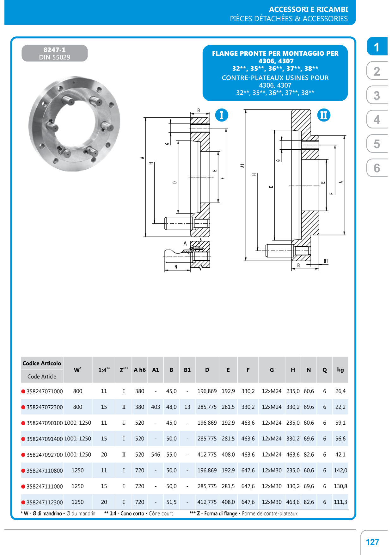
Task: Click article code 358247092700
Action: pyautogui.click(x=45, y=455)
